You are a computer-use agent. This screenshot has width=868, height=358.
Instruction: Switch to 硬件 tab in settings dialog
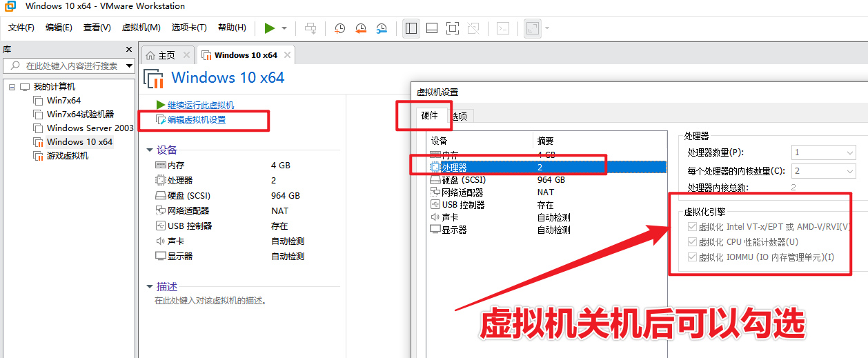tap(429, 116)
